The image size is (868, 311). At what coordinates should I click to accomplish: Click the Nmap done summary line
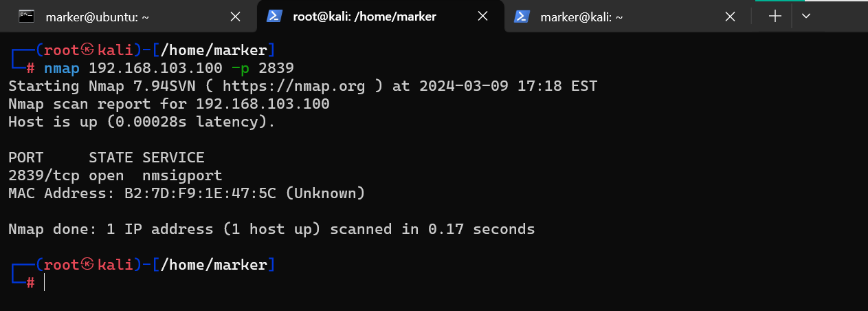click(x=271, y=229)
